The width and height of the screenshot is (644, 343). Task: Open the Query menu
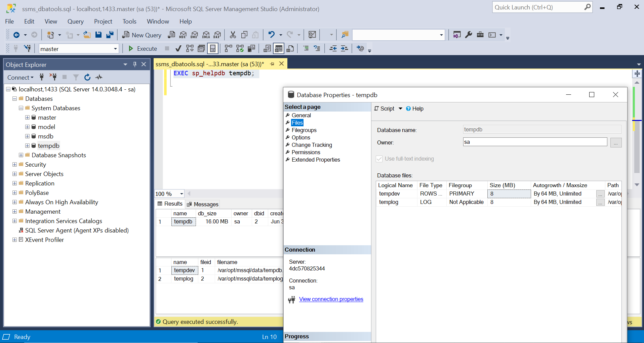[75, 21]
